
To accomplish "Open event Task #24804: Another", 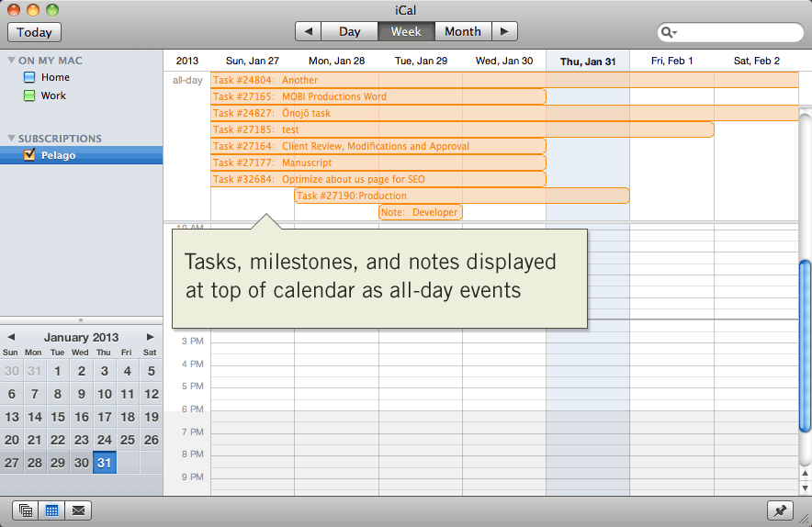I will pos(505,80).
